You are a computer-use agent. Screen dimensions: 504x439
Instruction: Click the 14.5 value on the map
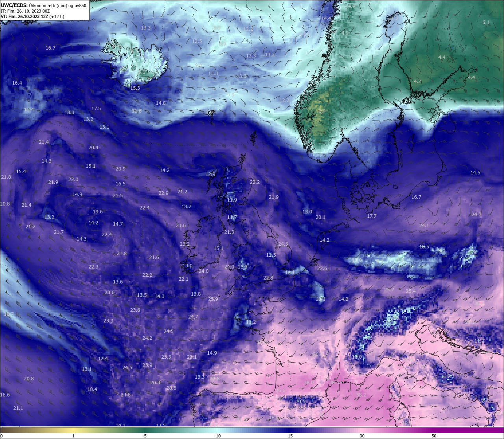475,173
